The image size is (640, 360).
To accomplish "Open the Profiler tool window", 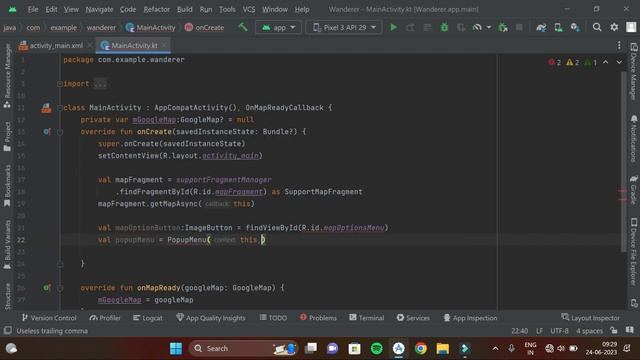I will click(x=104, y=318).
